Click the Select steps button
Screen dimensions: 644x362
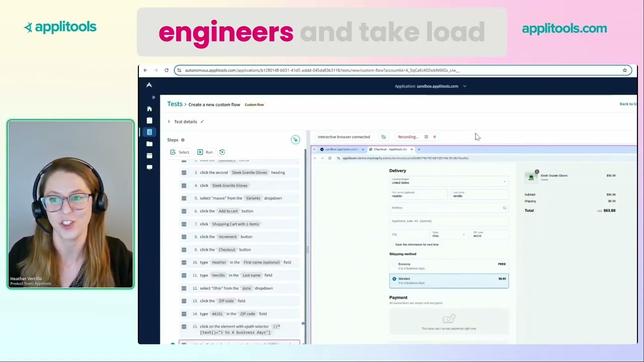180,152
